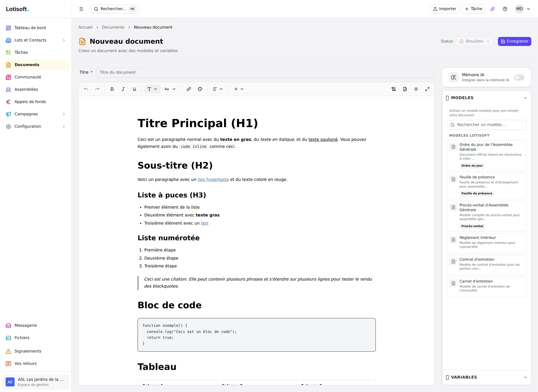Open the text color palette icon
Image resolution: width=538 pixels, height=392 pixels.
pos(200,89)
